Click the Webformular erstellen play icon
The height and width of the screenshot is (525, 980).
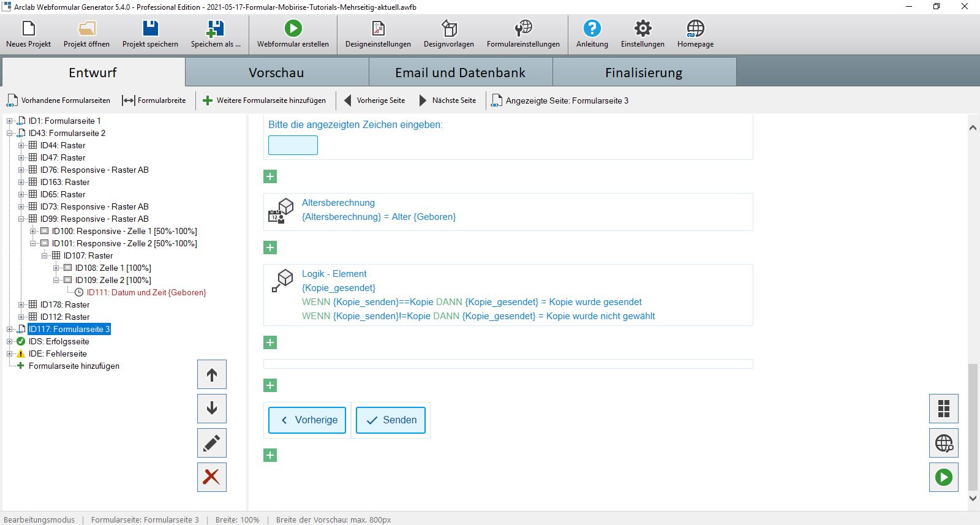coord(293,28)
